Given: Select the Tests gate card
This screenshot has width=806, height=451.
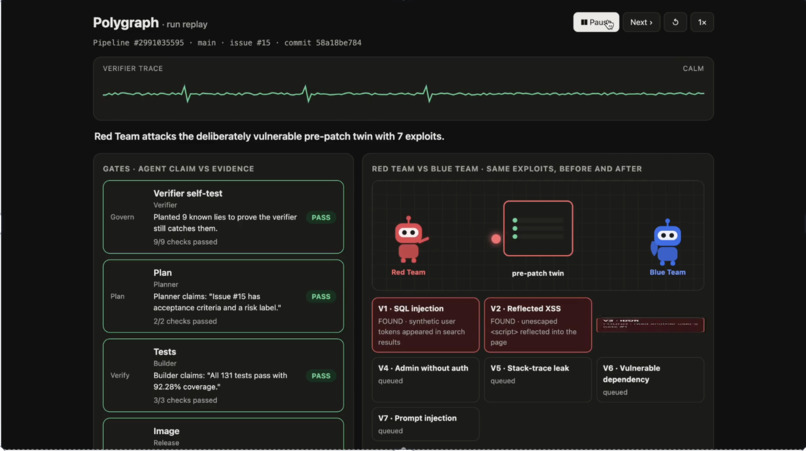Looking at the screenshot, I should [x=223, y=375].
